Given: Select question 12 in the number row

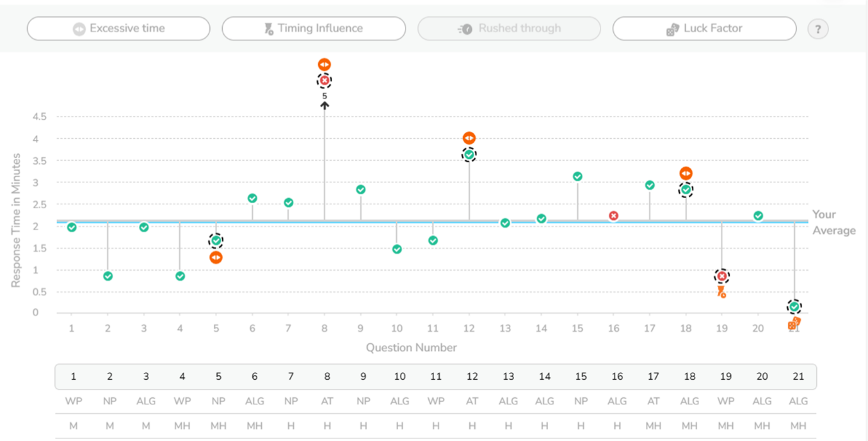Looking at the screenshot, I should [x=472, y=377].
